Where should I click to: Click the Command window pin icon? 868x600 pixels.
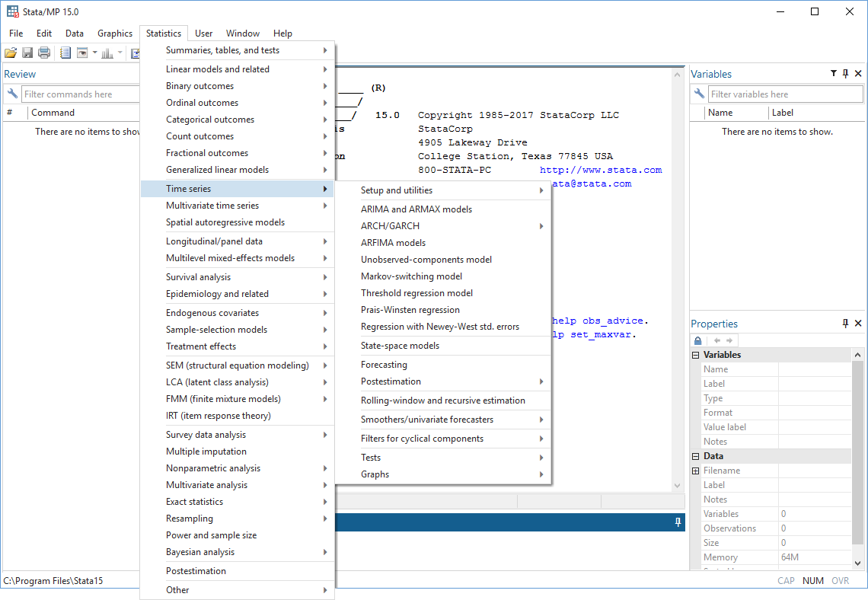click(x=678, y=522)
